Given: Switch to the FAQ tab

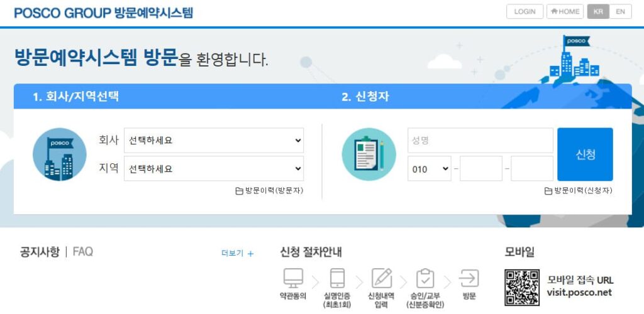Looking at the screenshot, I should click(x=82, y=252).
